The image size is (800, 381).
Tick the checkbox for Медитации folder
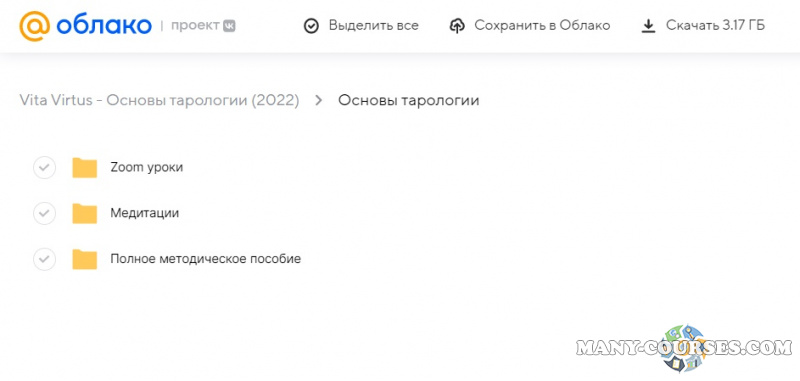[44, 213]
